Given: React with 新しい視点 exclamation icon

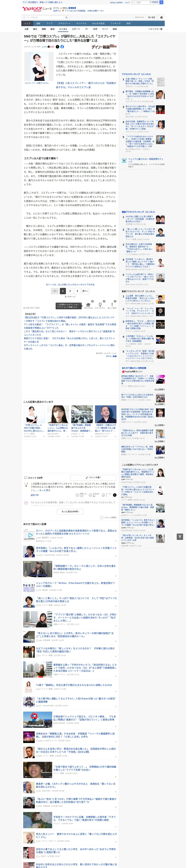Looking at the screenshot, I should (112, 305).
